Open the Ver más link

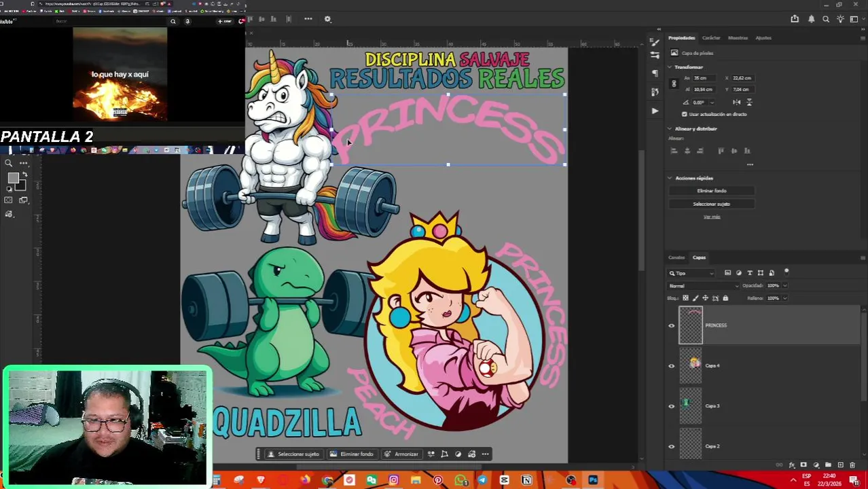(711, 217)
